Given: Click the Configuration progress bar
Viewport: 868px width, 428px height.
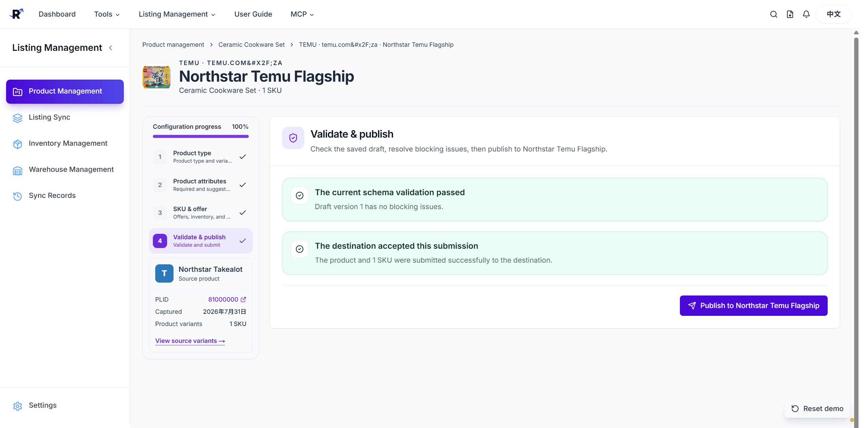Looking at the screenshot, I should (201, 136).
